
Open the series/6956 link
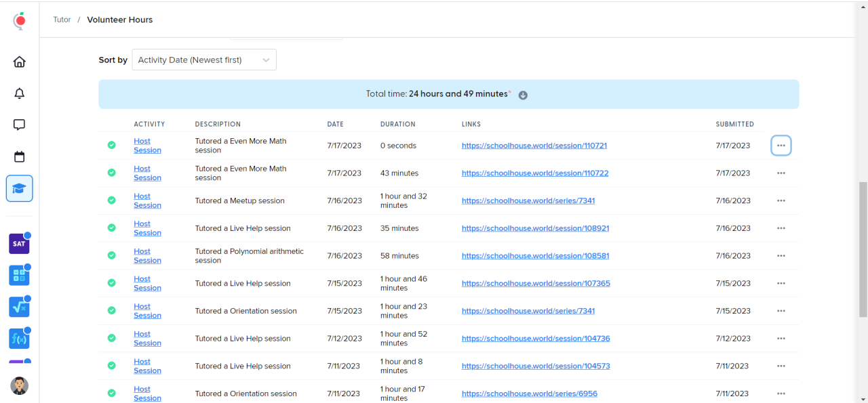(529, 394)
